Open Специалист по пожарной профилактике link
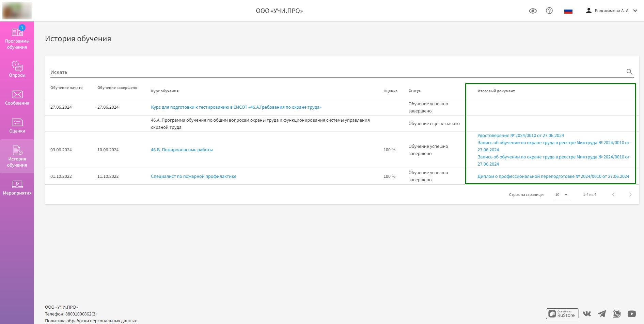This screenshot has height=324, width=644. pyautogui.click(x=193, y=176)
